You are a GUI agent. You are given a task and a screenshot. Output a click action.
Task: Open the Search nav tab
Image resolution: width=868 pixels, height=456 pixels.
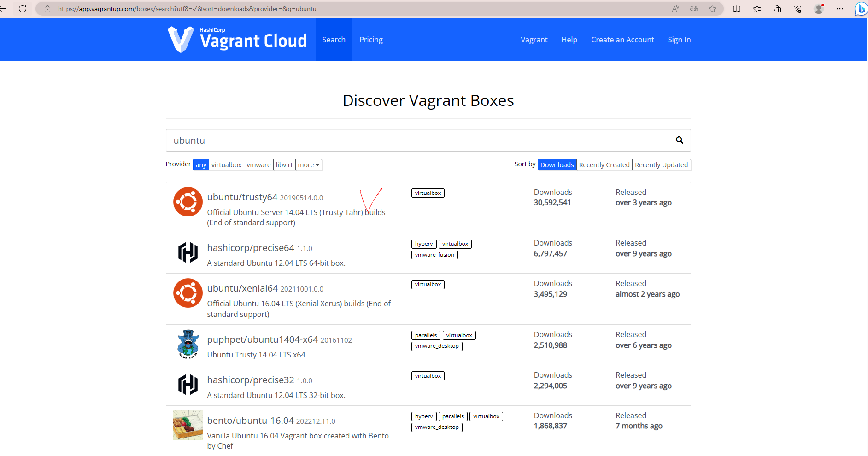pos(334,40)
